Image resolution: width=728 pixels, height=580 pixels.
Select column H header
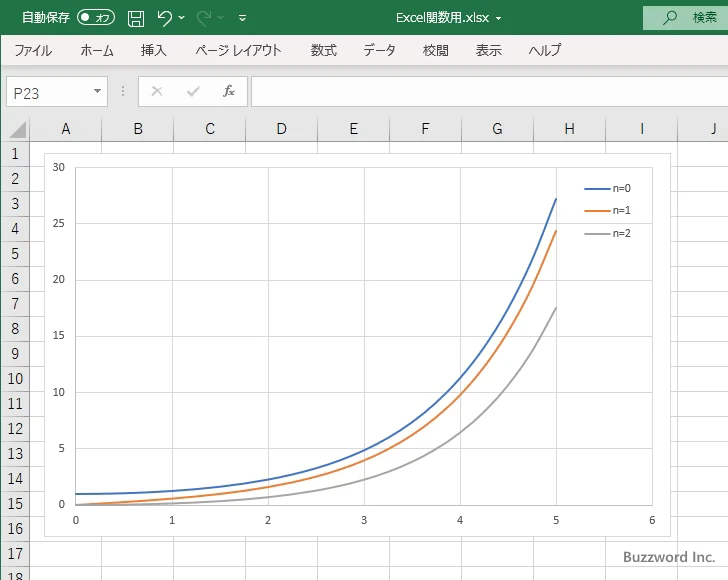(570, 129)
